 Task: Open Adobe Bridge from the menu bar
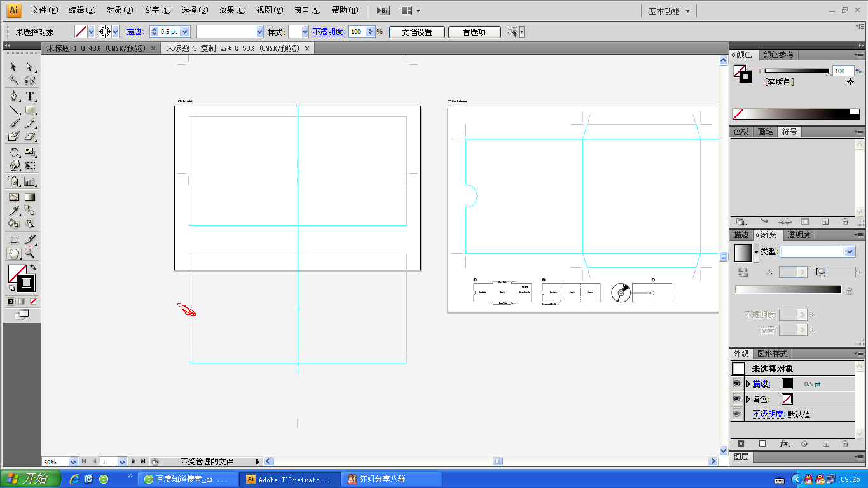(383, 11)
